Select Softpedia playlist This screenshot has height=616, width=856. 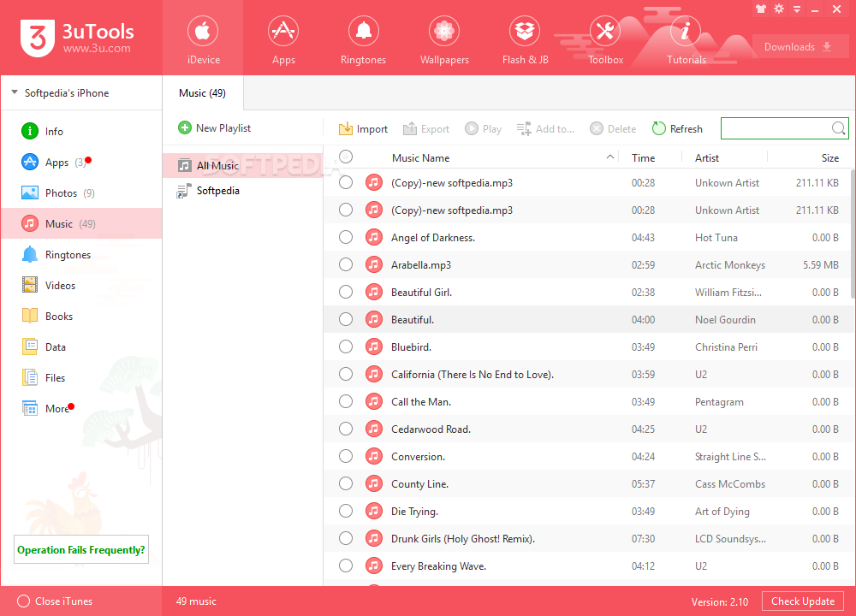tap(243, 191)
